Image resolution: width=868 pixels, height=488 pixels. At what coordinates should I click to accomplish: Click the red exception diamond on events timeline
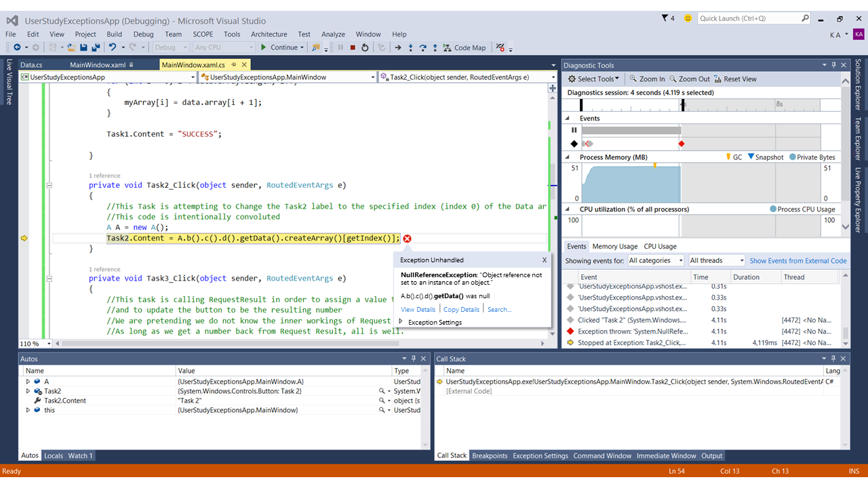tap(682, 144)
